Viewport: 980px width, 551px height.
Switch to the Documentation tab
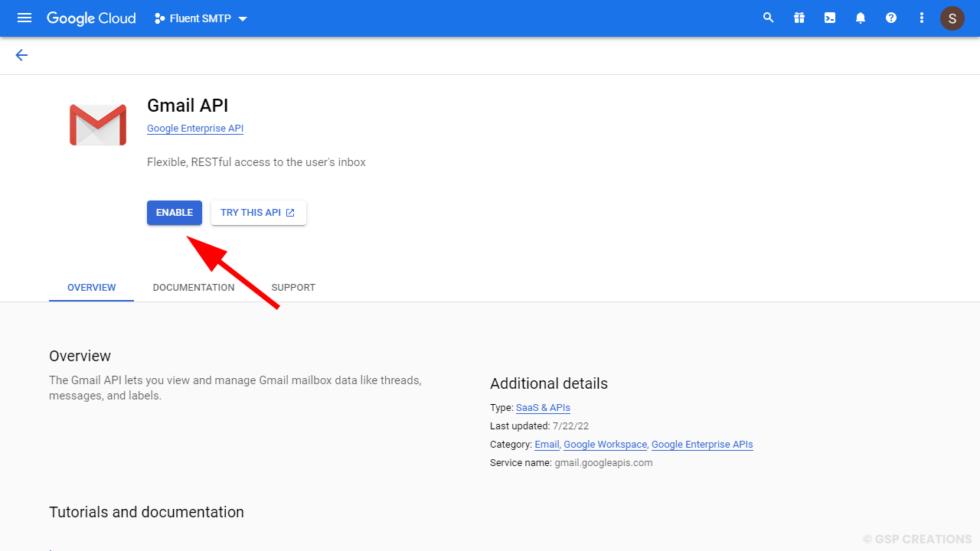click(194, 287)
